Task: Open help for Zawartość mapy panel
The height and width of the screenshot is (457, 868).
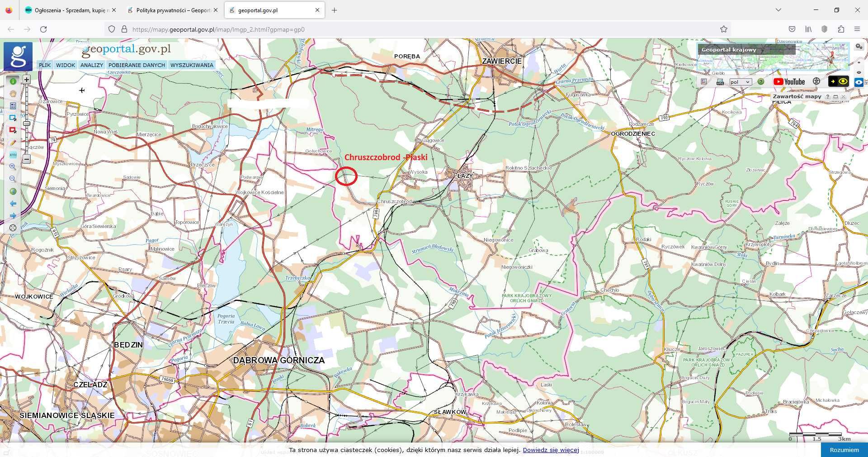Action: tap(827, 97)
